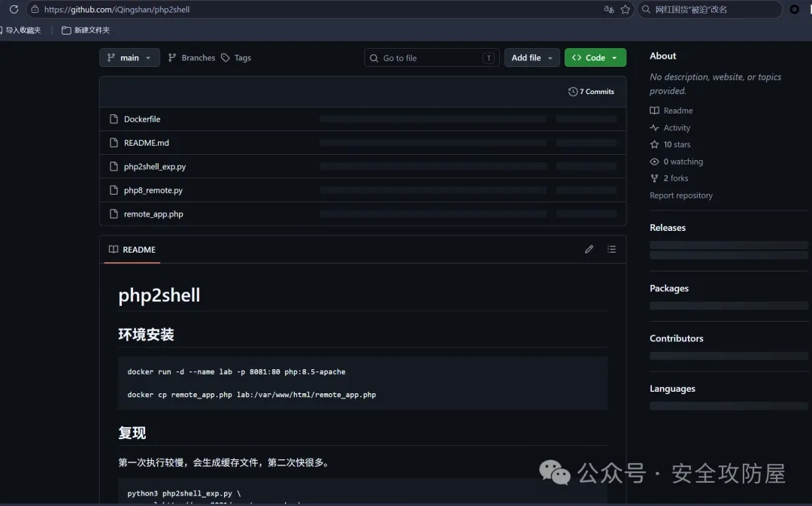Screen dimensions: 812x506
Task: Click the Go to file search box
Action: coord(432,57)
